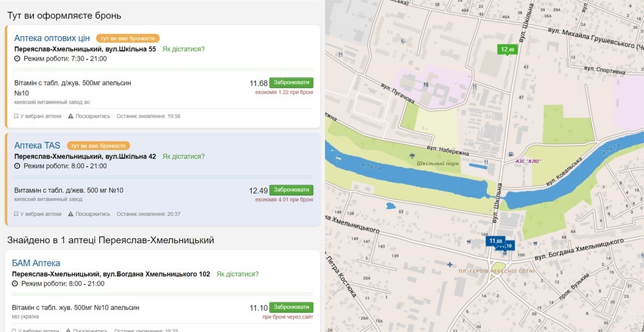This screenshot has height=332, width=644.
Task: Click 'Останнє оновлення: 19:56' text
Action: [148, 116]
